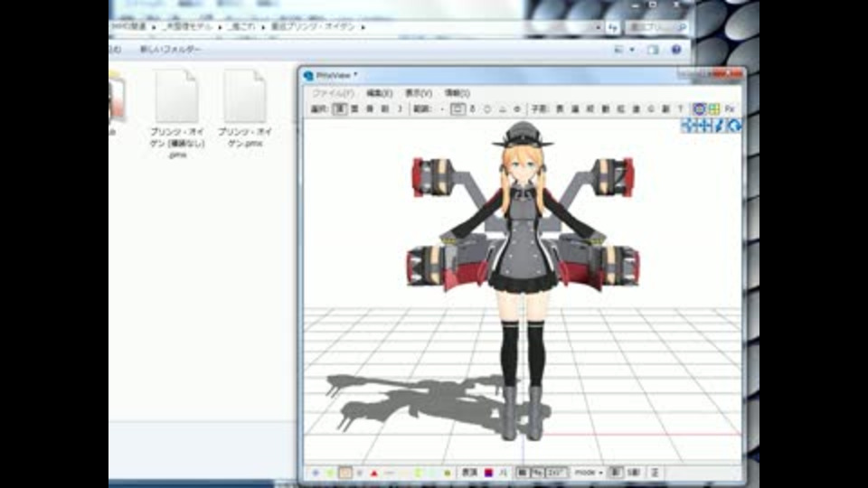Open the mode dropdown in bottom bar

589,473
